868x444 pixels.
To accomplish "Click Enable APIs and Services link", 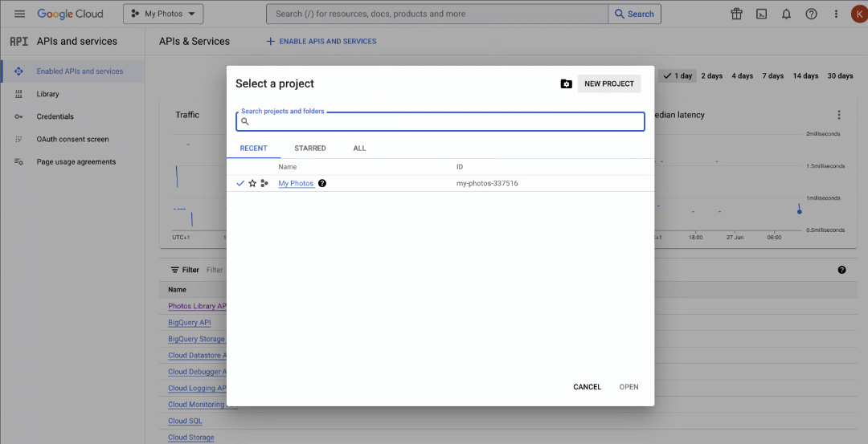I will (321, 42).
